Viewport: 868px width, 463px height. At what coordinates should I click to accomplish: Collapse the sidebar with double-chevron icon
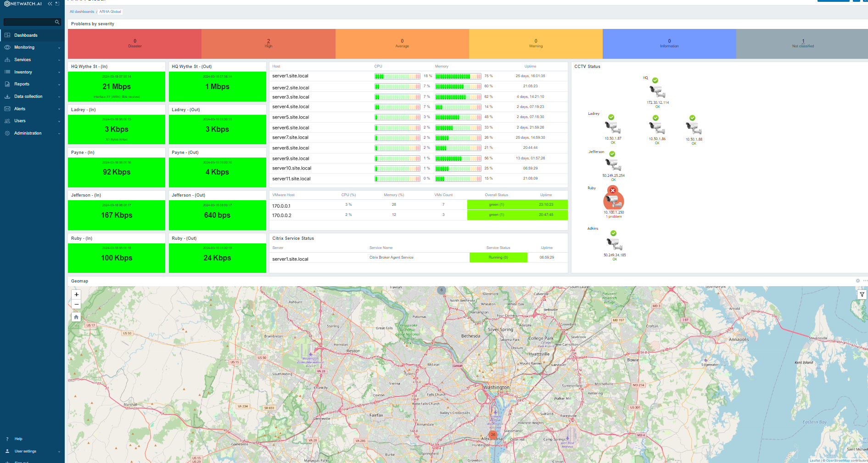coord(50,4)
